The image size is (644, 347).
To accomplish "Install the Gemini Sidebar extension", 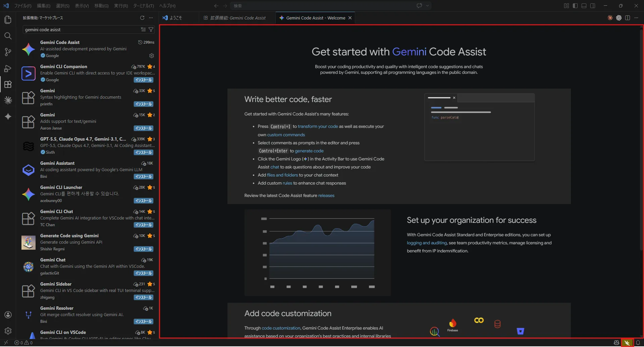I will [x=144, y=297].
